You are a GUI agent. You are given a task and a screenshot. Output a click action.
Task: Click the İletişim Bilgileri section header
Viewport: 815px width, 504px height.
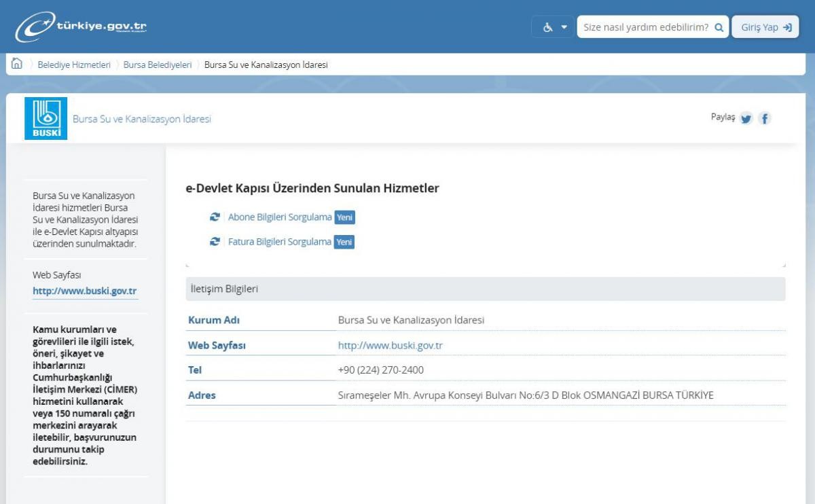(225, 289)
